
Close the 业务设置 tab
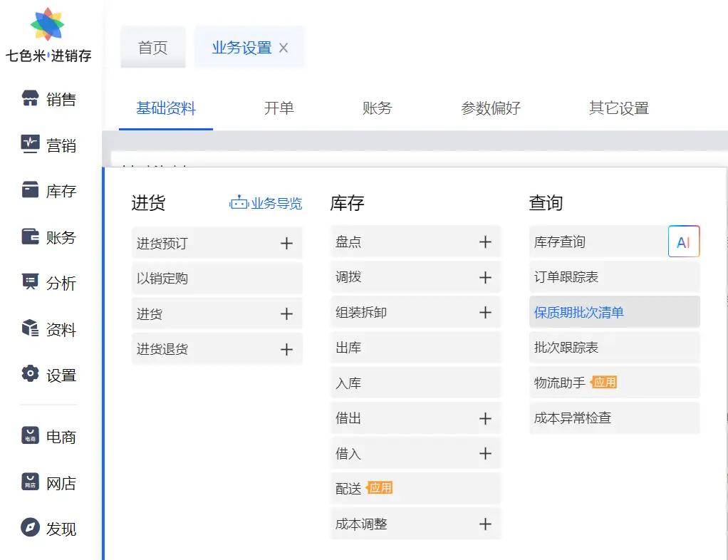tap(284, 48)
